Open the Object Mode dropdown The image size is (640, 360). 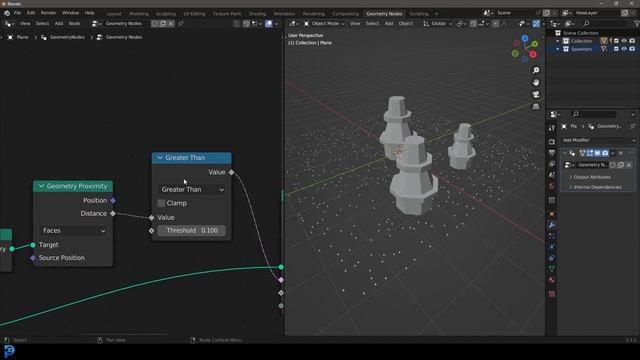[324, 24]
